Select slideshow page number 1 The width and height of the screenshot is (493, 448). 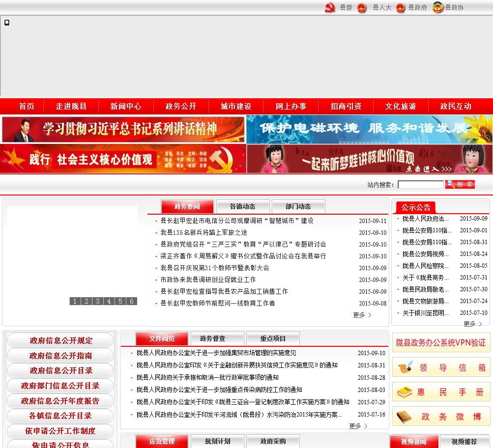pos(75,301)
